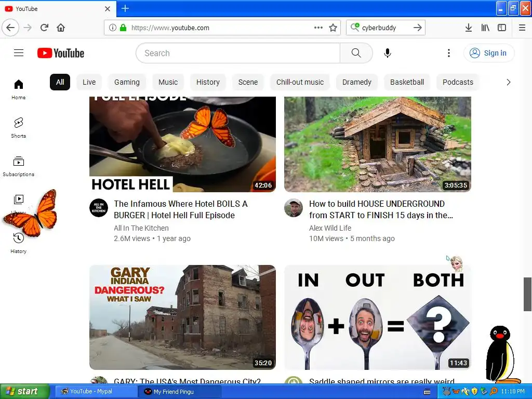
Task: Click the Sign in button
Action: (488, 53)
